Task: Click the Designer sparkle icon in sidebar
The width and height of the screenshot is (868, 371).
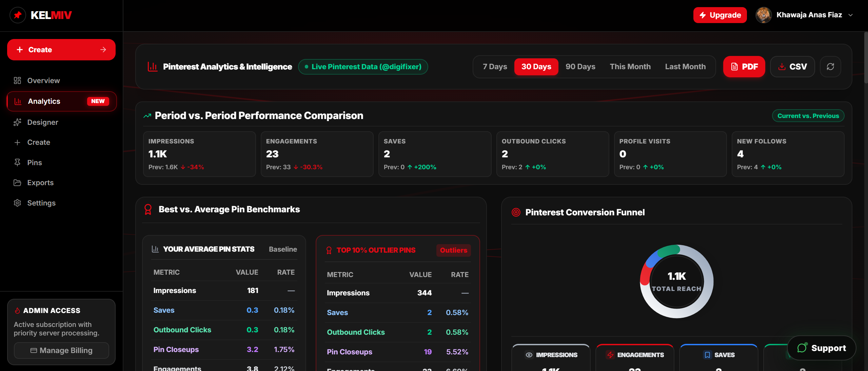Action: [17, 122]
